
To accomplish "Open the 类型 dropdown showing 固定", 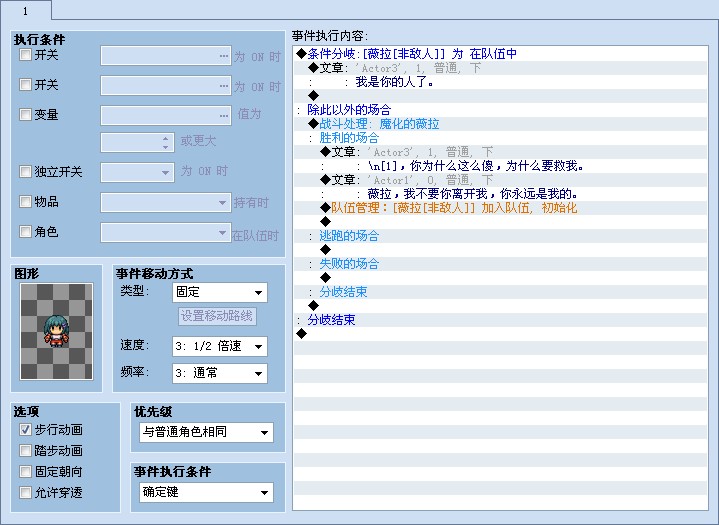I will pyautogui.click(x=220, y=293).
